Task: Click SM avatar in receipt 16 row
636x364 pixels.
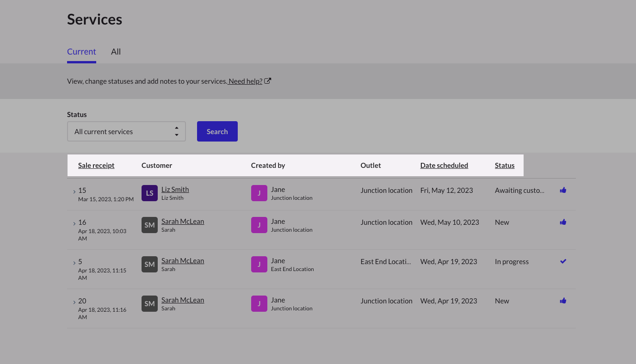Action: click(x=149, y=225)
